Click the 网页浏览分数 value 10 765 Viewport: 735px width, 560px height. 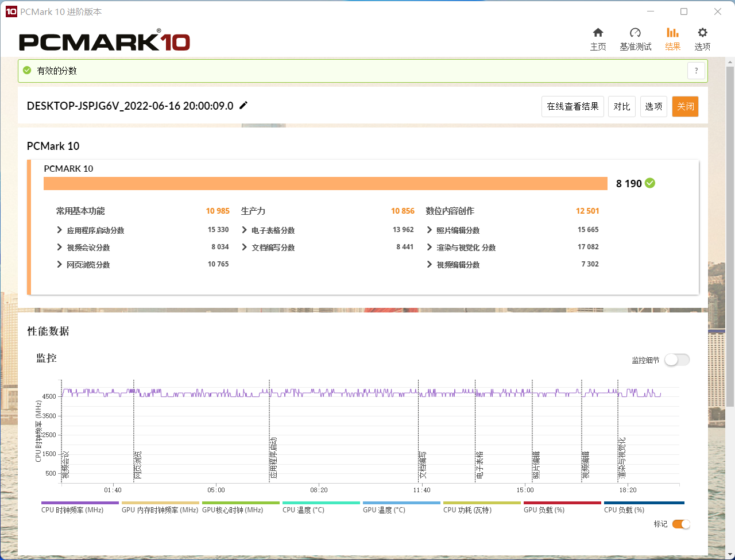point(218,264)
